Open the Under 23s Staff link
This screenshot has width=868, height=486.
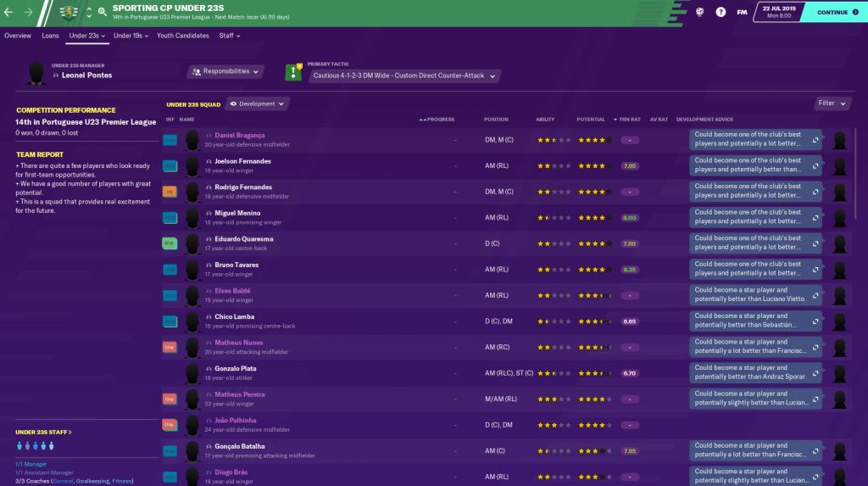click(x=43, y=432)
